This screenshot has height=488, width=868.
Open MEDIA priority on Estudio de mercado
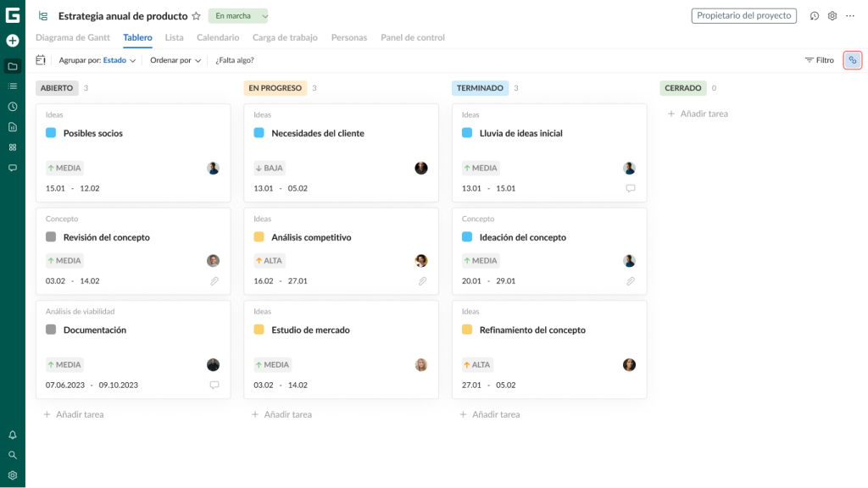[273, 364]
